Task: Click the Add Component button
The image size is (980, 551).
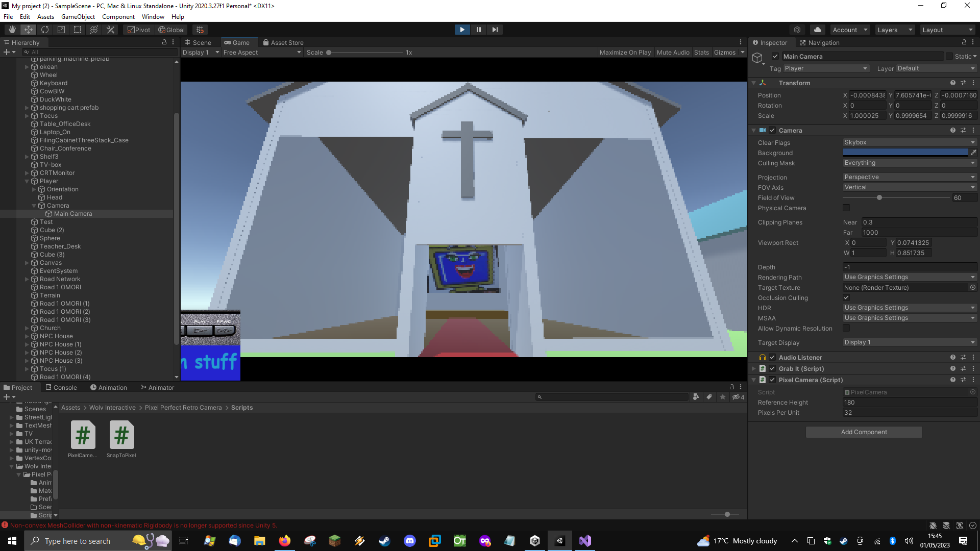Action: [x=864, y=432]
